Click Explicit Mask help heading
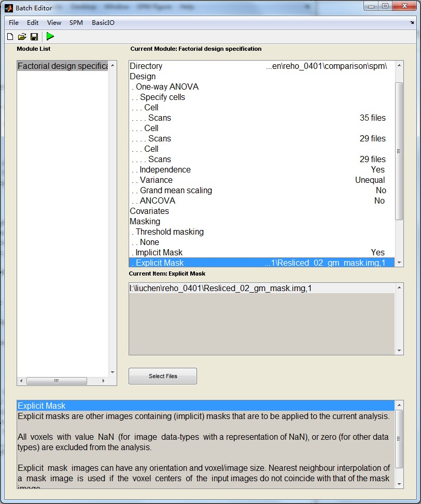421x504 pixels. click(x=205, y=406)
